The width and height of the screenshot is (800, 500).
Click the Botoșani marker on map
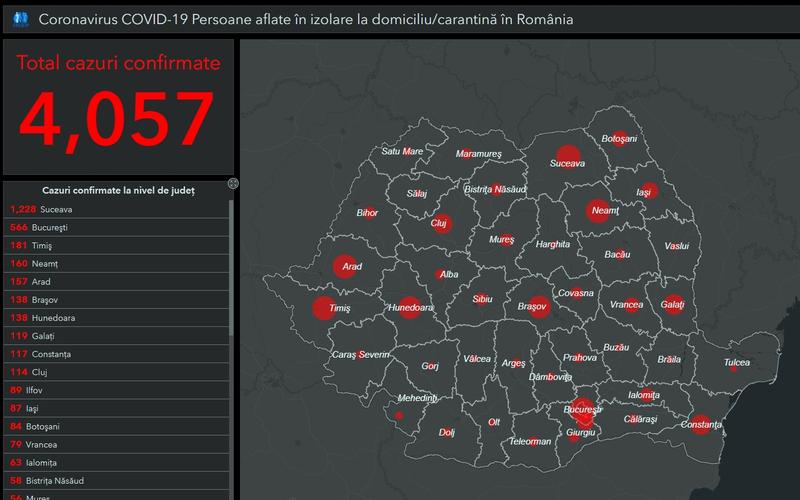click(619, 138)
